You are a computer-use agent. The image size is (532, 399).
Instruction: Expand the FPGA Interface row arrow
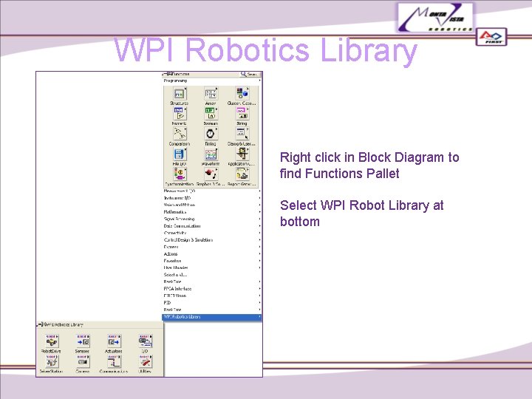(259, 289)
